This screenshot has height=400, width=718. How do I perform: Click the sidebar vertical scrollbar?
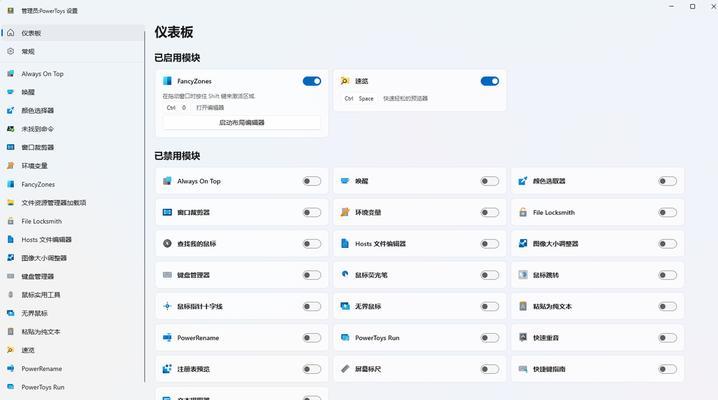(145, 206)
